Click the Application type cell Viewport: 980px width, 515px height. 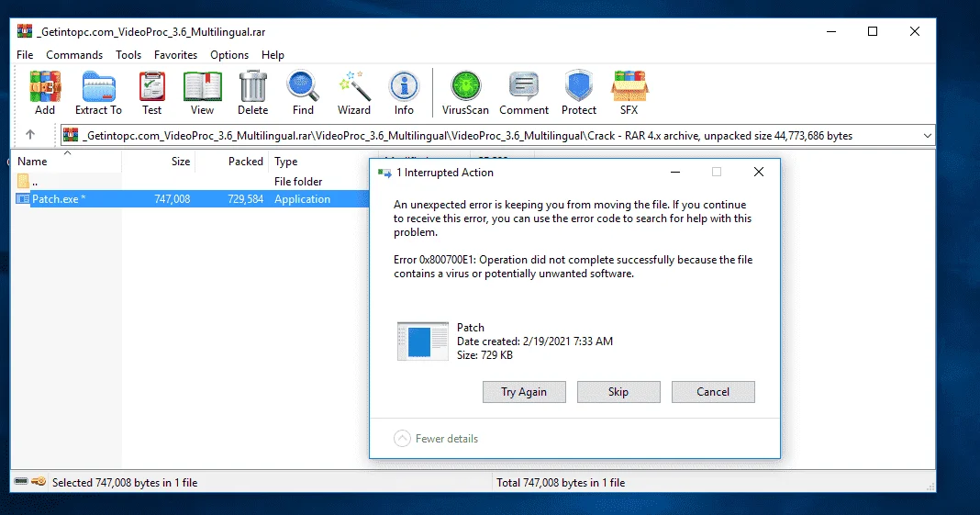302,199
